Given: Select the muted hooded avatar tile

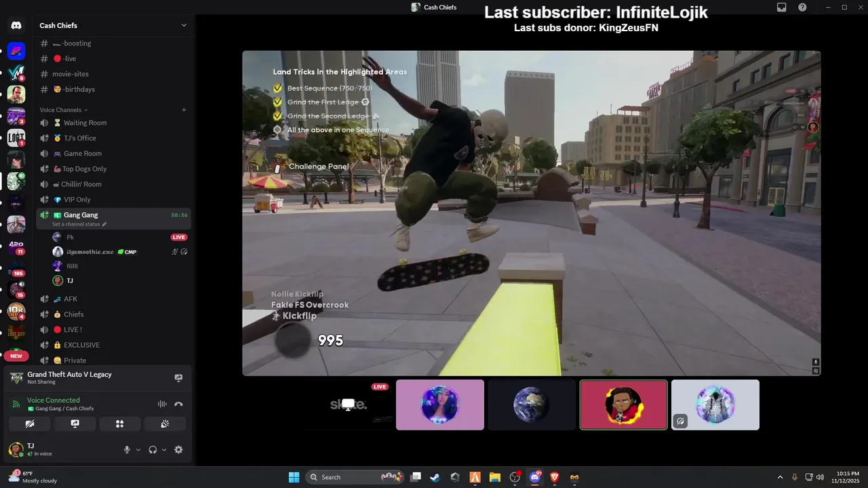Looking at the screenshot, I should click(715, 405).
